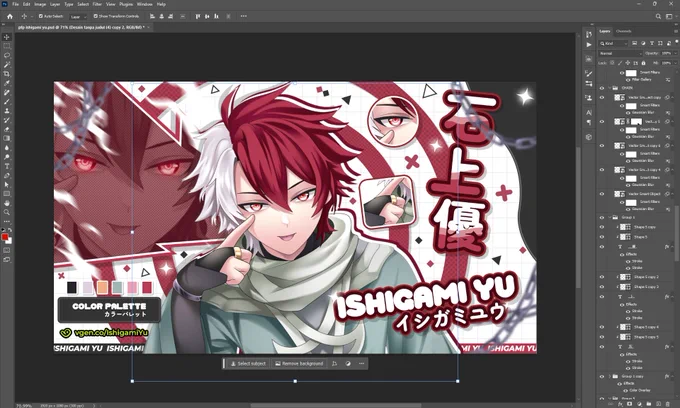Open the search magnifier at top right

click(658, 16)
